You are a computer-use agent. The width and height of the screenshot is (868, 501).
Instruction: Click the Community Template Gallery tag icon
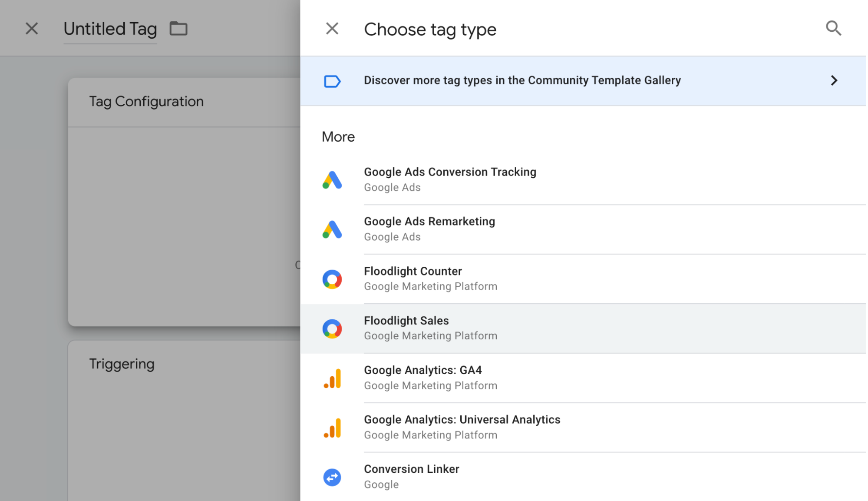coord(332,81)
